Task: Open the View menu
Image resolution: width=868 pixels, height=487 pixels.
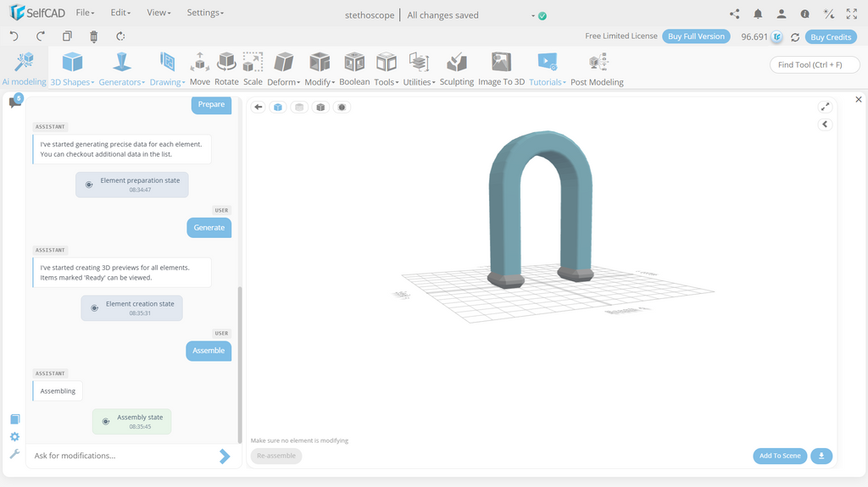Action: point(159,13)
